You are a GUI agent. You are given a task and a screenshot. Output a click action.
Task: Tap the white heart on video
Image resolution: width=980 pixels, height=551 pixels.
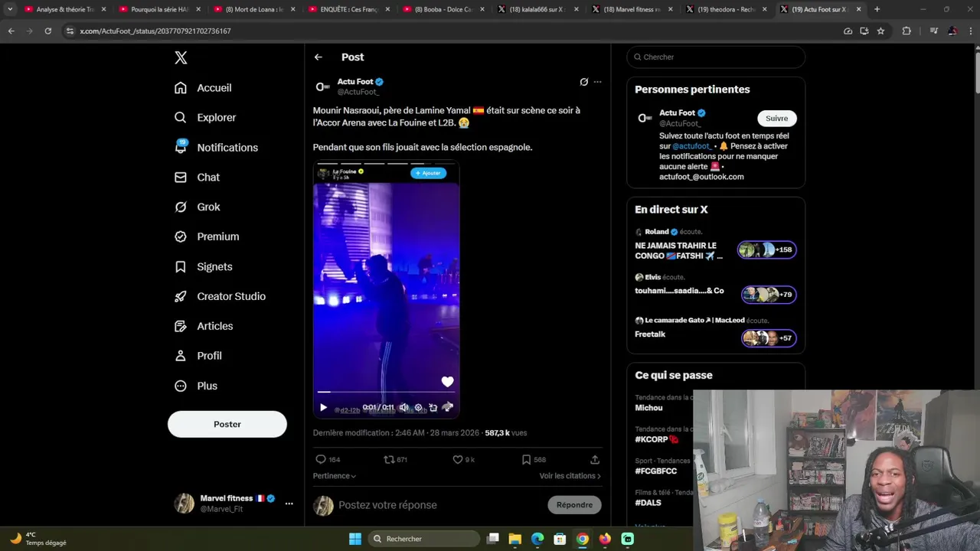(x=447, y=382)
